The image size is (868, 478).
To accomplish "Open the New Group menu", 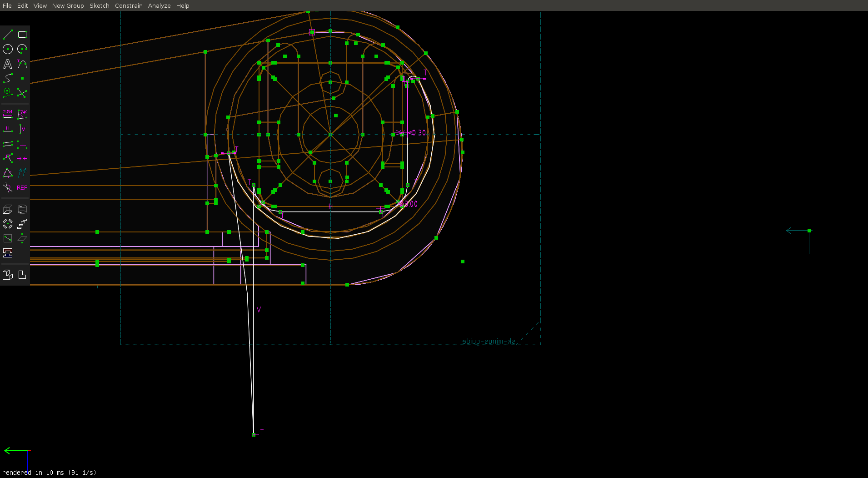I will pyautogui.click(x=68, y=5).
